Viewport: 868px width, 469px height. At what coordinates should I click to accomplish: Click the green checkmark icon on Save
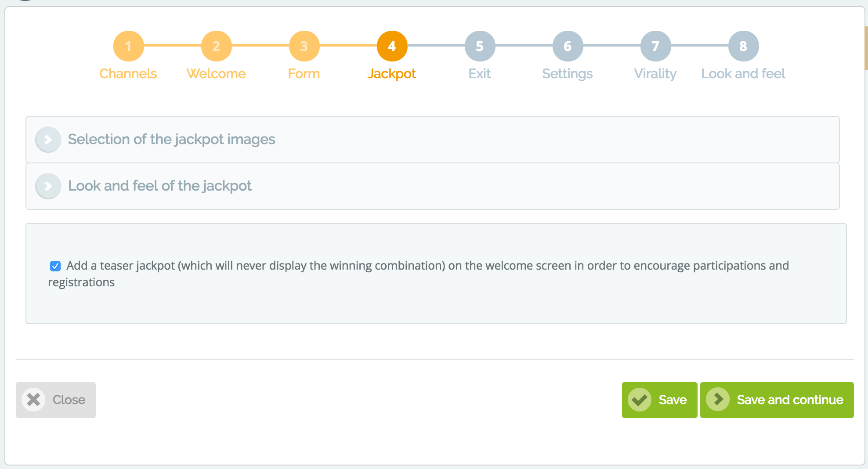[640, 400]
